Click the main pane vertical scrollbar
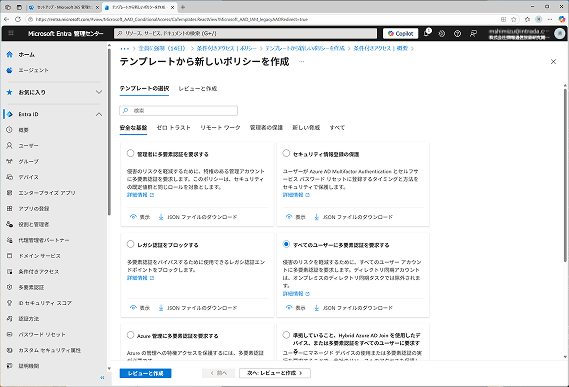This screenshot has height=387, width=569. [x=565, y=174]
